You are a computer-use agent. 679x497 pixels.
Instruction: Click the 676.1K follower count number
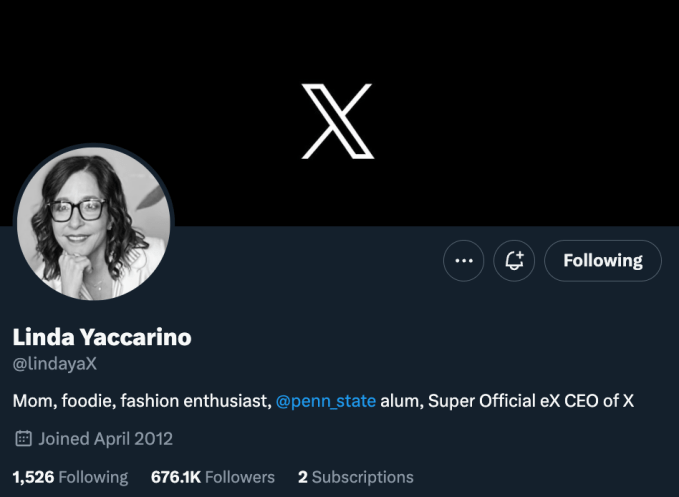pos(178,477)
